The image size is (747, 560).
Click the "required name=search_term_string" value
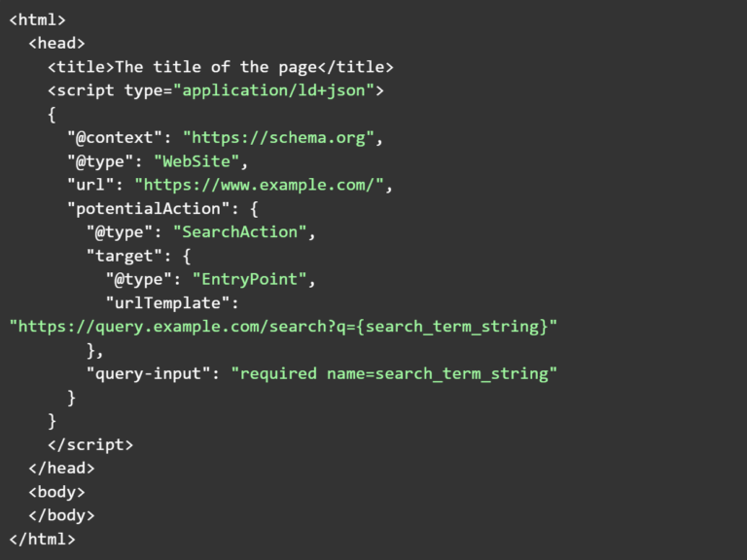[394, 373]
